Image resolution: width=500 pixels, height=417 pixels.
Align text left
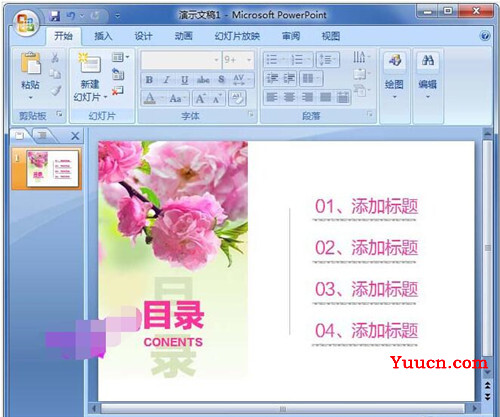[272, 97]
